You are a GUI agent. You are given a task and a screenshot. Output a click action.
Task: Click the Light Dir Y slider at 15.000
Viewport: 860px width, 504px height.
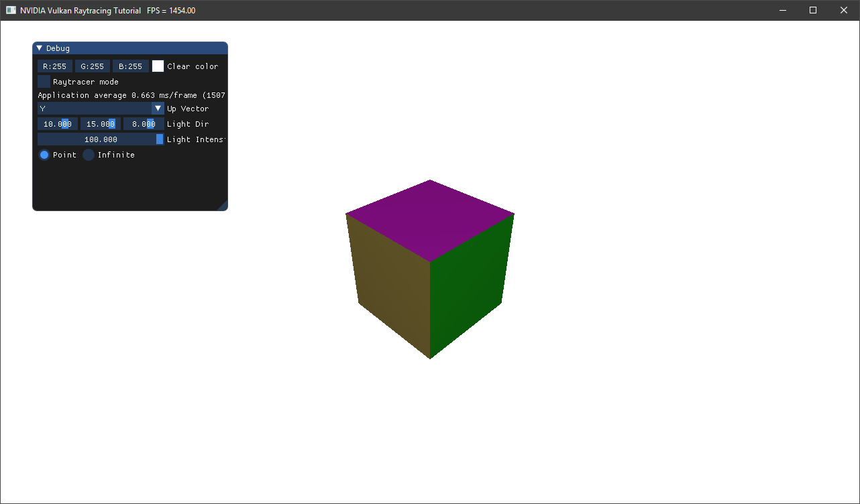click(100, 124)
